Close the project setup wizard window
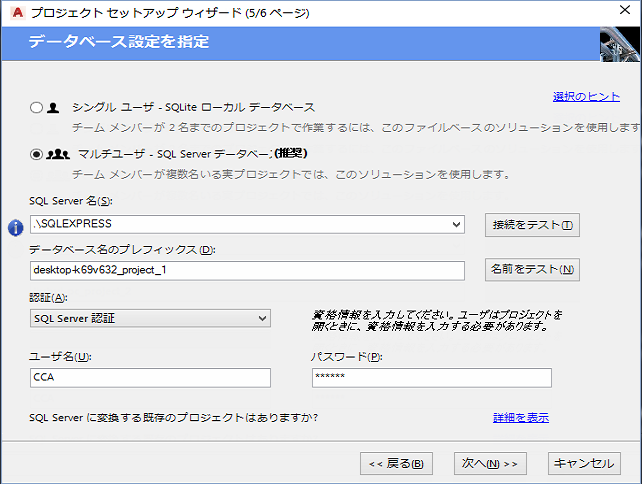The height and width of the screenshot is (484, 642). 625,9
